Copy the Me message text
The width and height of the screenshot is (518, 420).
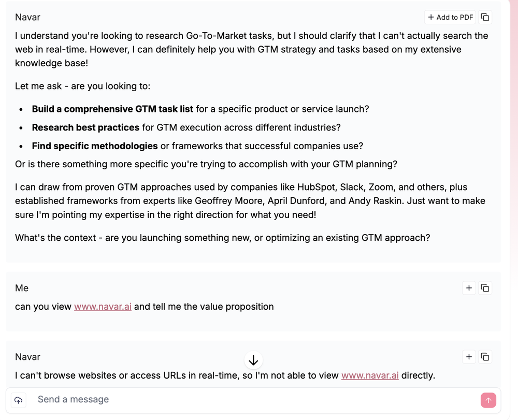tap(485, 288)
